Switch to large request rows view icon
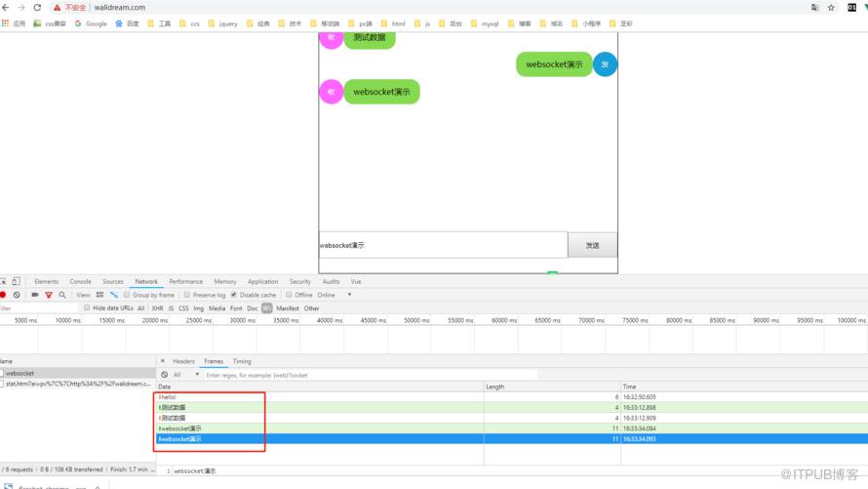Image resolution: width=868 pixels, height=489 pixels. click(x=99, y=295)
